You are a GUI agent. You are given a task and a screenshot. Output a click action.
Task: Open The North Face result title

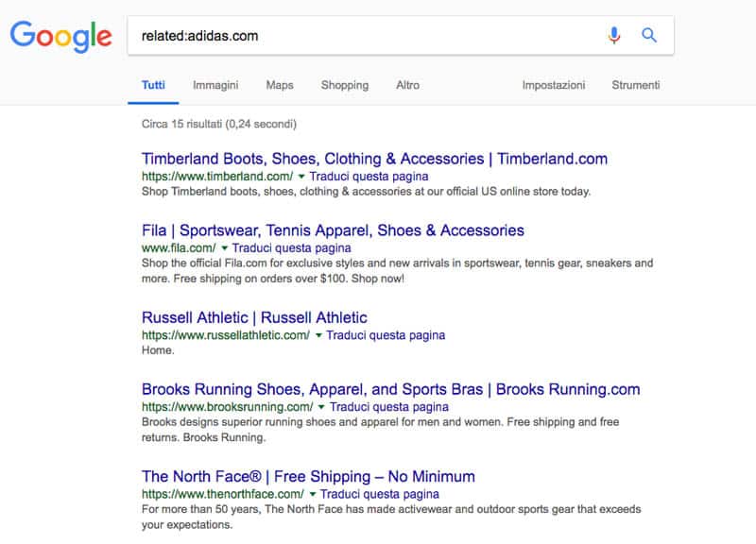[309, 477]
